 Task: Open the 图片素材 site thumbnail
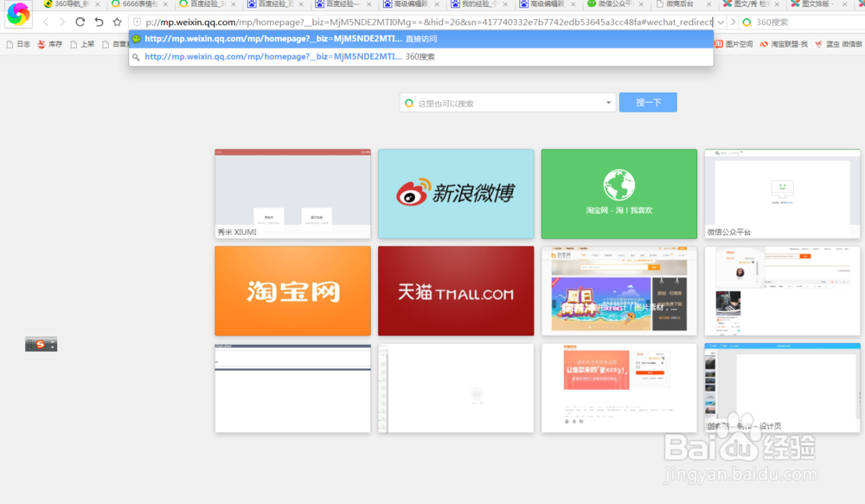click(x=619, y=290)
